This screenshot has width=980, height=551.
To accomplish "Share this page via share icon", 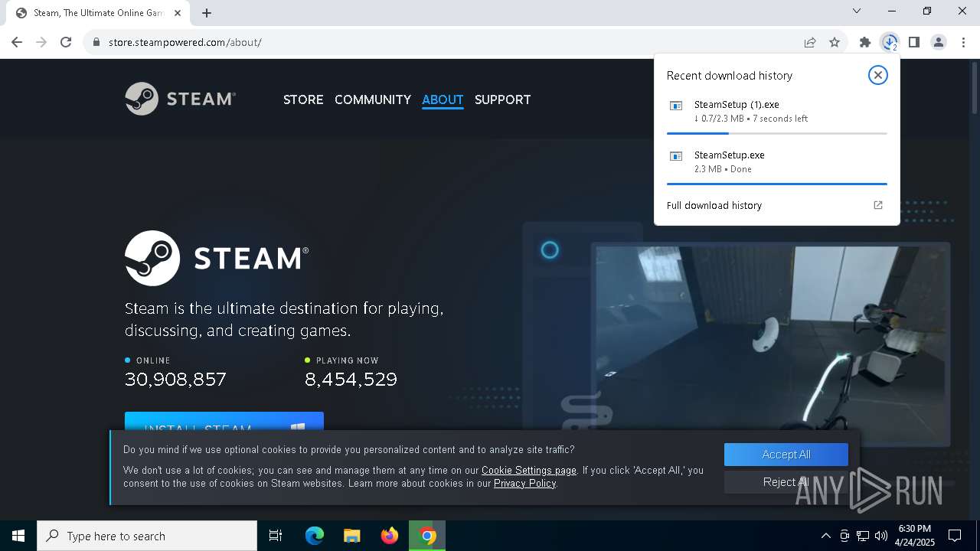I will (x=810, y=42).
